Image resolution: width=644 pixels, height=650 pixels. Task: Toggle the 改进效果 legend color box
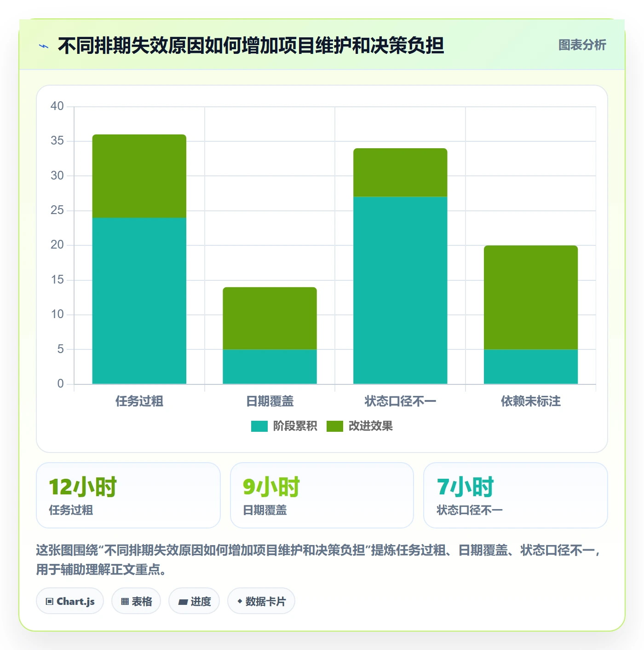[x=335, y=426]
